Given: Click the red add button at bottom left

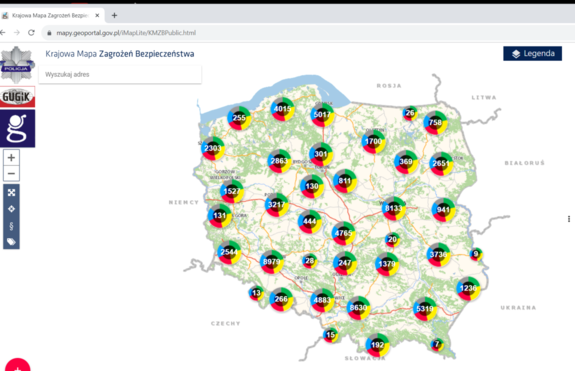Looking at the screenshot, I should [18, 366].
